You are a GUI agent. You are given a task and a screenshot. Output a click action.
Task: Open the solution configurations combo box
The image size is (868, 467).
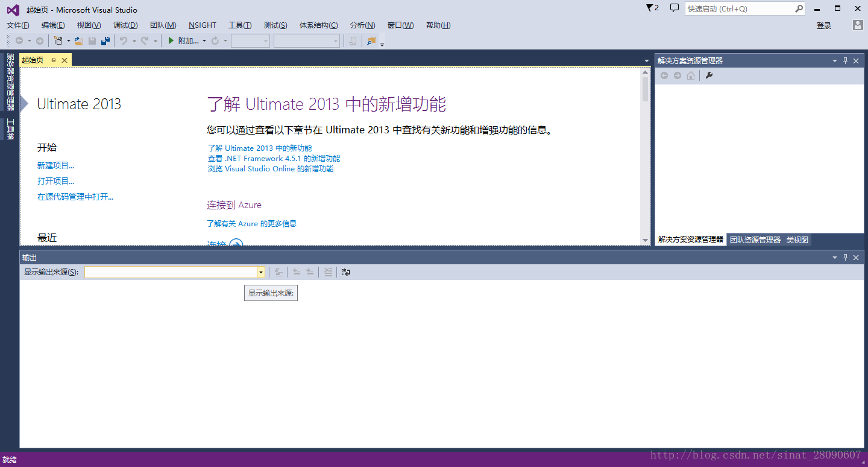coord(250,40)
